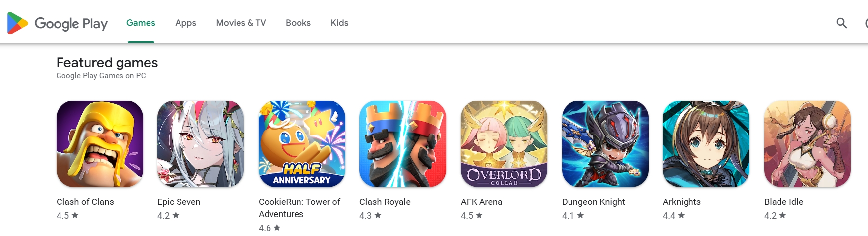Click the Clash of Clans title link

click(x=85, y=202)
